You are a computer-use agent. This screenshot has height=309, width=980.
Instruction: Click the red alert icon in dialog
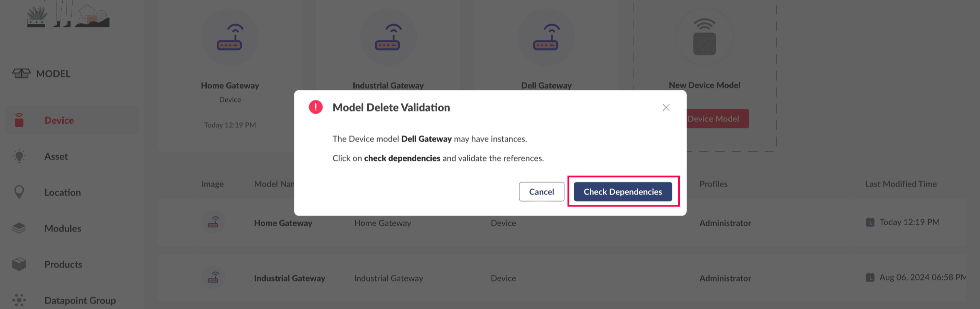(315, 107)
